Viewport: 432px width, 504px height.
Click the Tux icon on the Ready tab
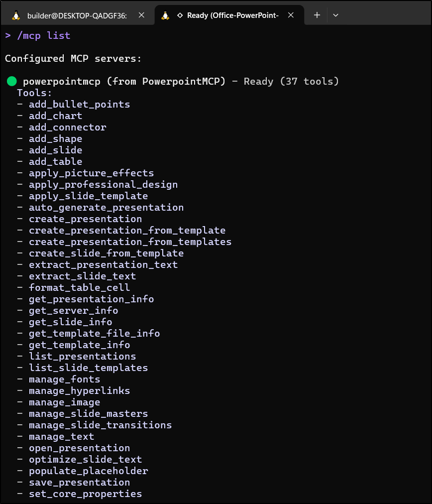(x=166, y=15)
